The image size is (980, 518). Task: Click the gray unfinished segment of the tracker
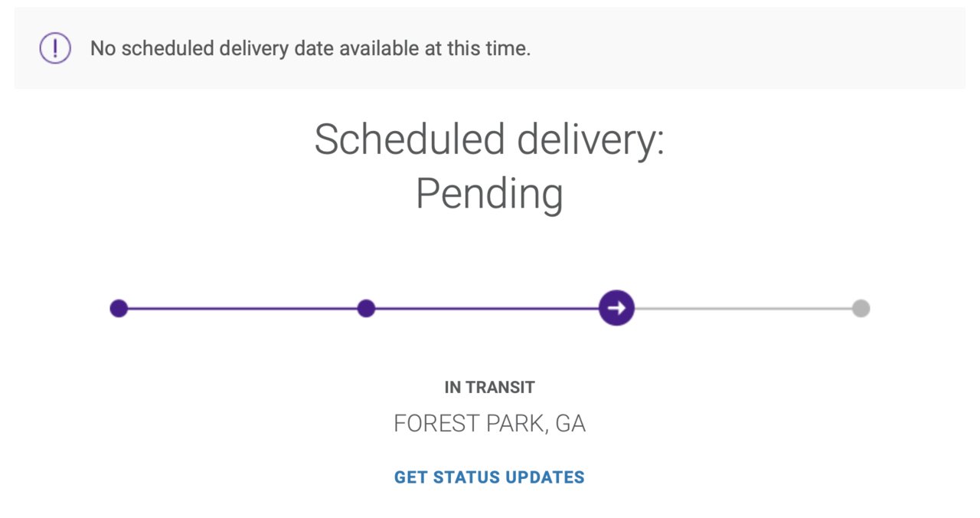pos(743,309)
